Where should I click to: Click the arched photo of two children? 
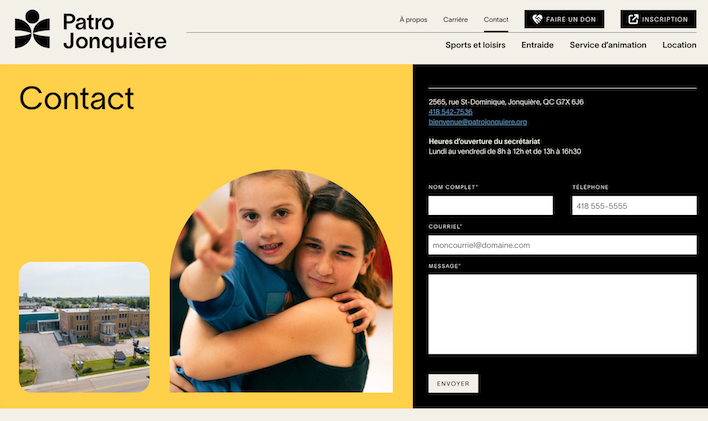281,281
